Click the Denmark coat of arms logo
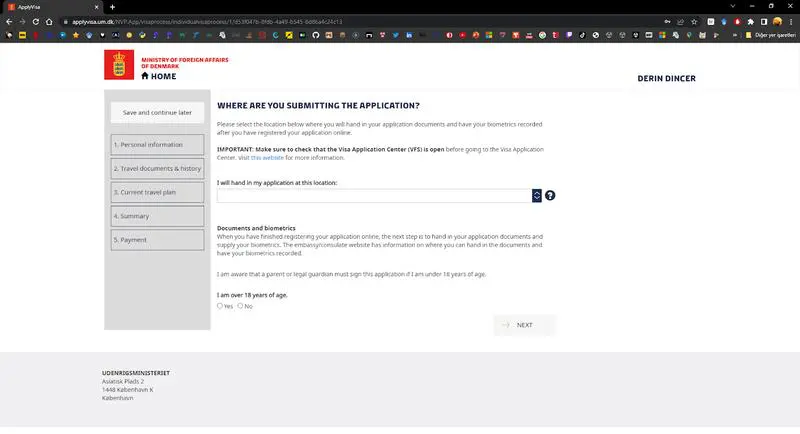The width and height of the screenshot is (800, 434). pyautogui.click(x=118, y=65)
